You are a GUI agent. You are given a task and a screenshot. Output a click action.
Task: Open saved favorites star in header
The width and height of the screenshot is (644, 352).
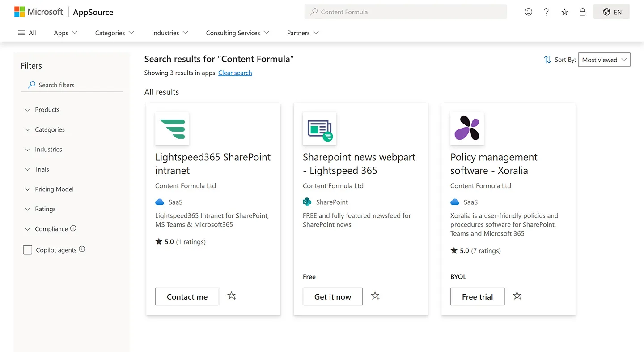pyautogui.click(x=564, y=12)
